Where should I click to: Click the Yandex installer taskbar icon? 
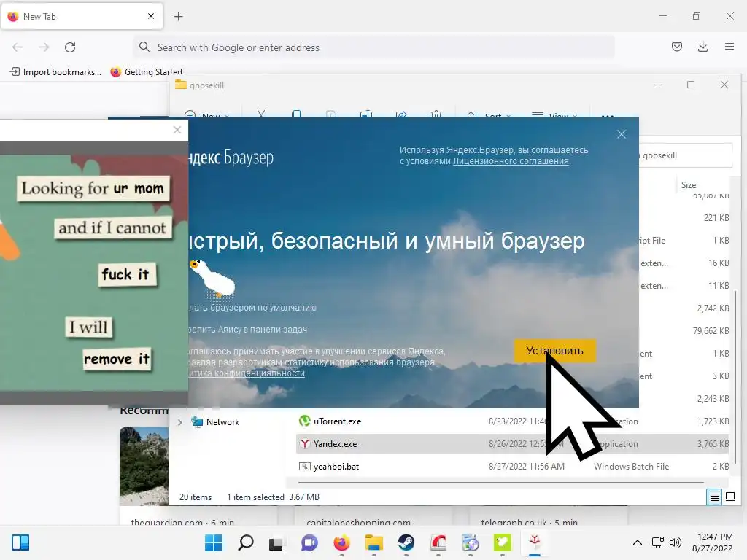(535, 542)
